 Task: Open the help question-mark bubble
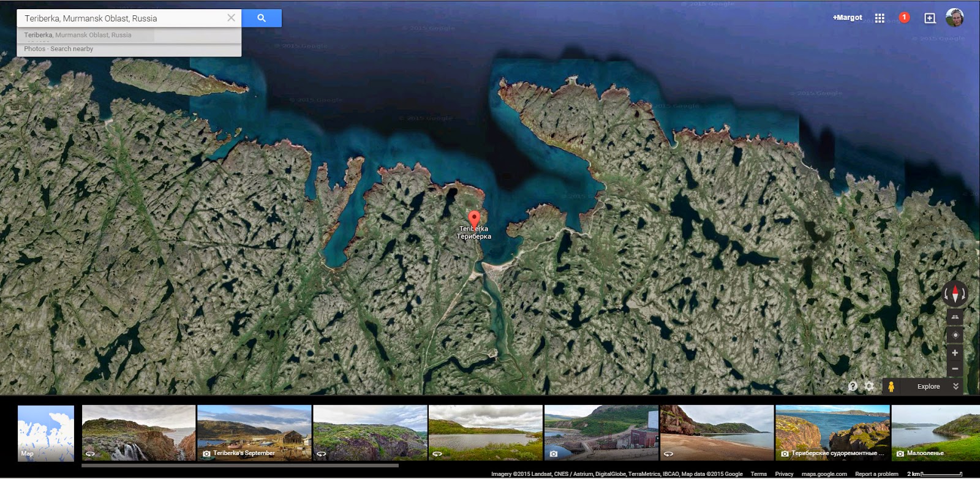pos(853,386)
